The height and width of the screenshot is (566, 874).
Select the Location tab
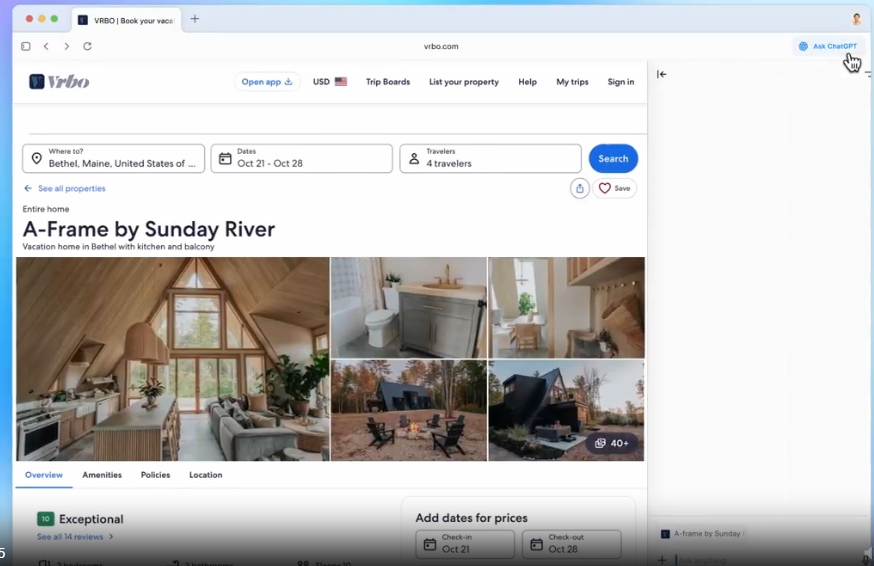click(205, 475)
